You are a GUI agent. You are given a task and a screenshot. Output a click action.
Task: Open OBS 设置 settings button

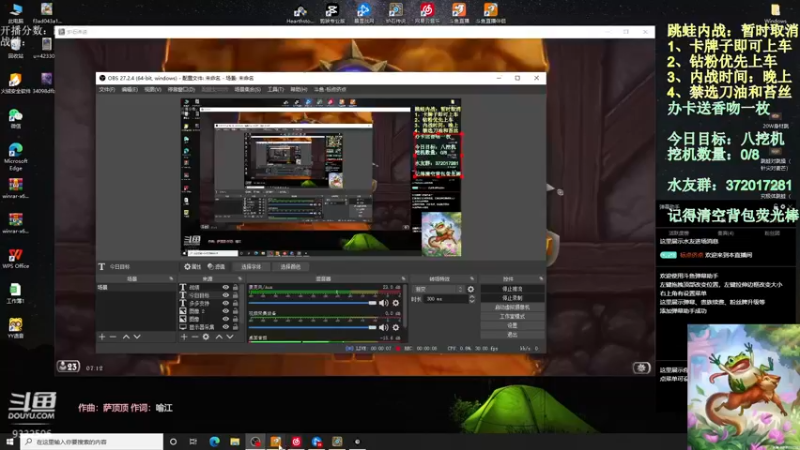point(512,326)
